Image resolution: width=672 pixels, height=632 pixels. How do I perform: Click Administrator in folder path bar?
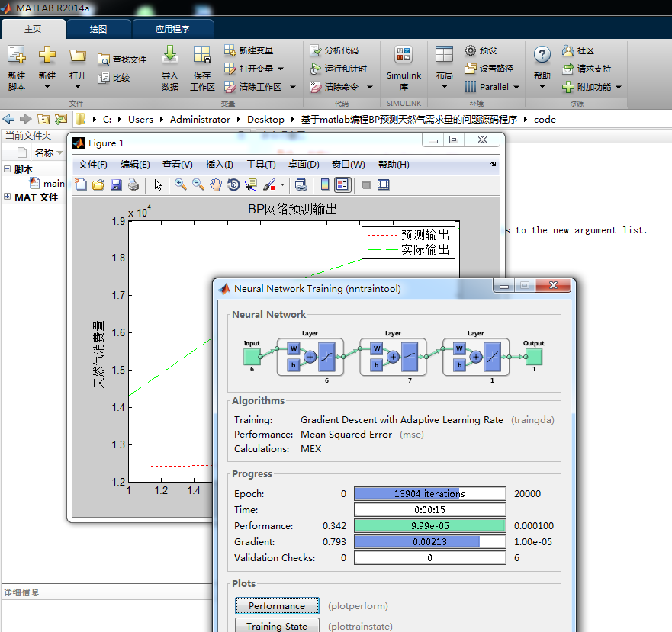pos(200,120)
